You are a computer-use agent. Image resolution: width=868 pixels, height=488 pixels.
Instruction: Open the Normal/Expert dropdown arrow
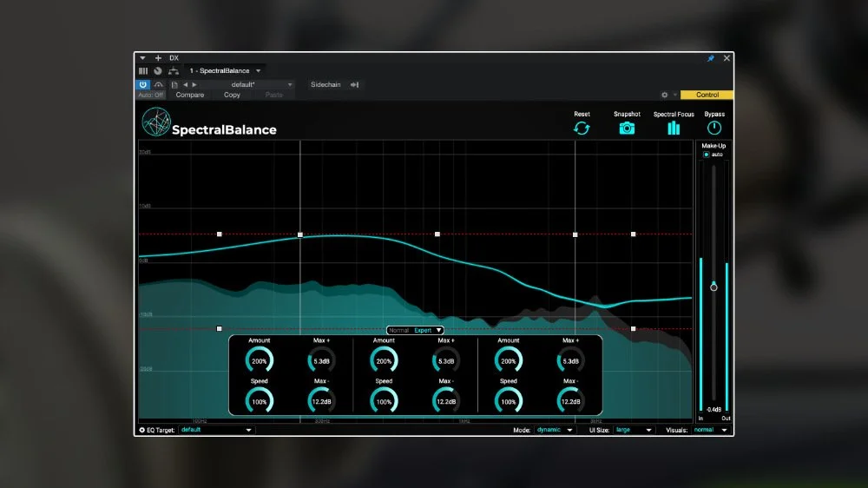pos(439,330)
